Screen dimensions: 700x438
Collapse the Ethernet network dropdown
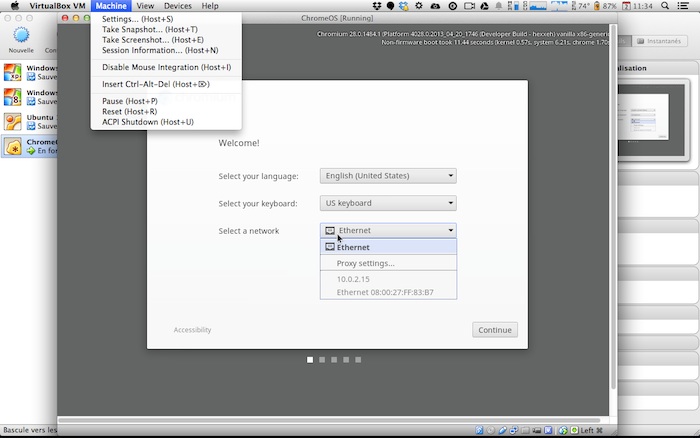tap(388, 230)
